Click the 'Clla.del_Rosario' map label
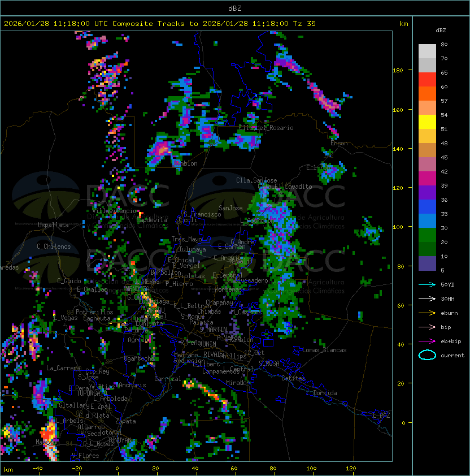 point(266,128)
